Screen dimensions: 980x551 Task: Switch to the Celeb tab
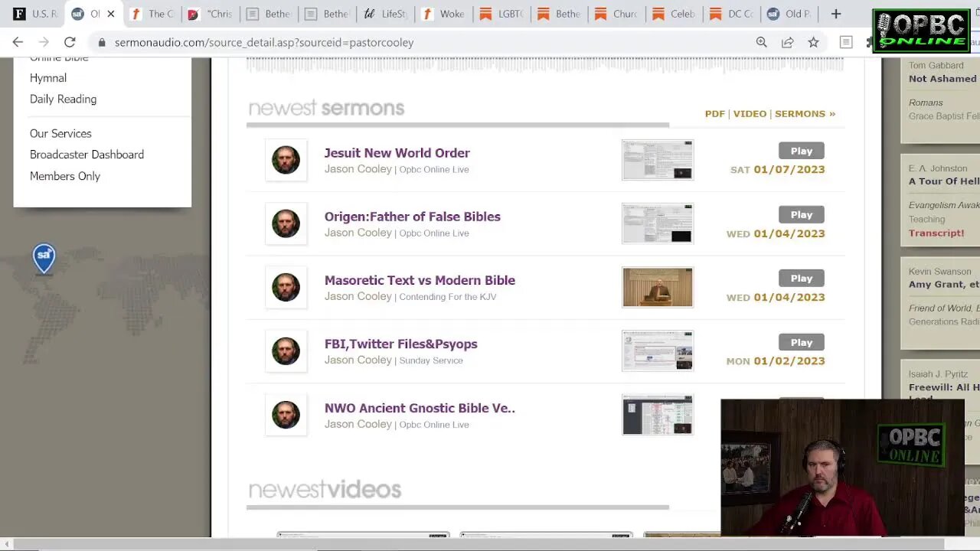(675, 14)
